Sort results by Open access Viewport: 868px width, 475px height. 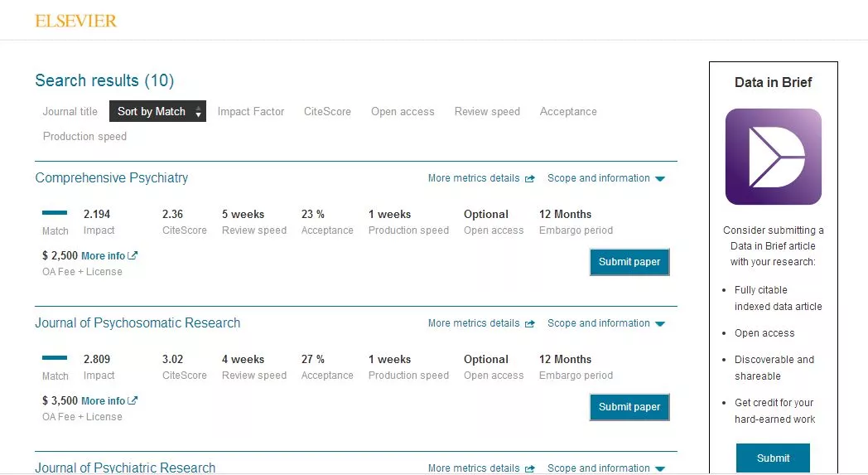tap(403, 112)
